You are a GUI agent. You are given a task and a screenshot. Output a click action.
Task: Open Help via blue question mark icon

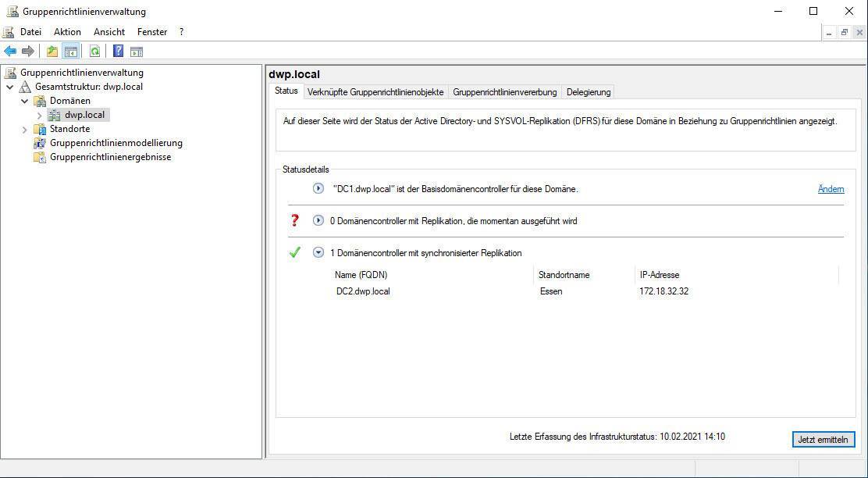(118, 52)
